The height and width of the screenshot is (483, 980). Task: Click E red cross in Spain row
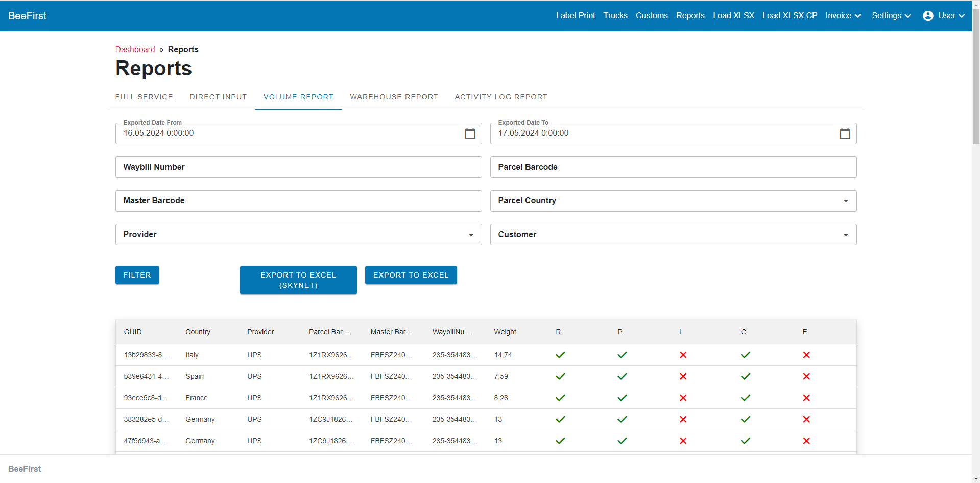tap(806, 376)
